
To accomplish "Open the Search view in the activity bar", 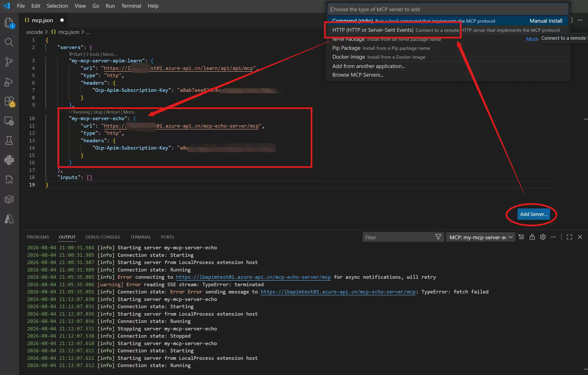I will 9,42.
